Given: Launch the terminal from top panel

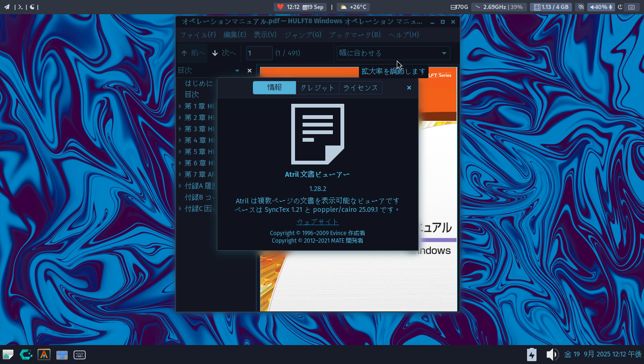Looking at the screenshot, I should (20, 7).
